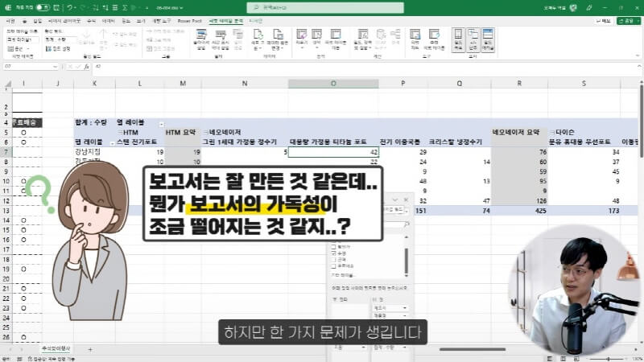
Task: Collapse the 다이슨 group in pivot
Action: point(552,132)
